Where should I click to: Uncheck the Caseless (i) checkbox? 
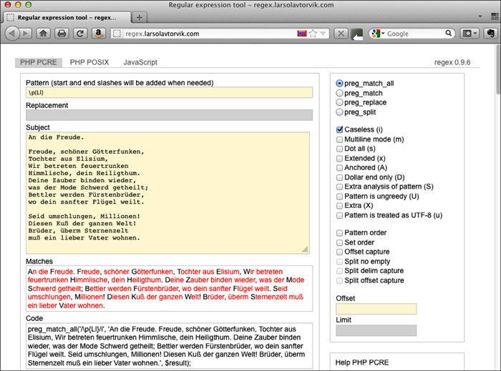click(339, 129)
